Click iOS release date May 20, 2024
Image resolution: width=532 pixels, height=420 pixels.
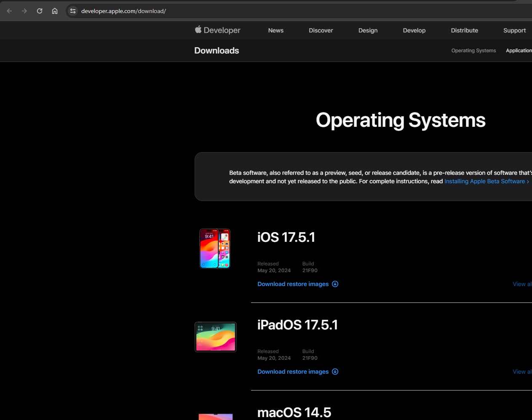point(274,270)
